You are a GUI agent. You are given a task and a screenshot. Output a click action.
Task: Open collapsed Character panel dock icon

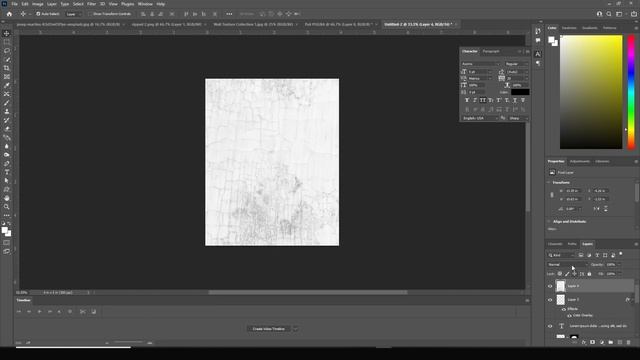click(x=538, y=54)
